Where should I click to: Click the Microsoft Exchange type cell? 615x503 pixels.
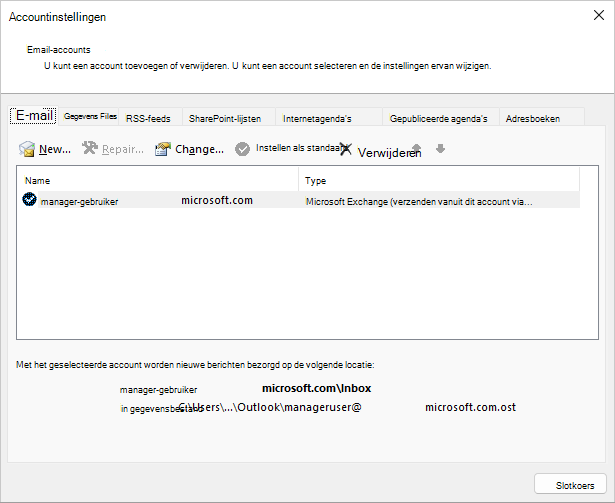[419, 202]
